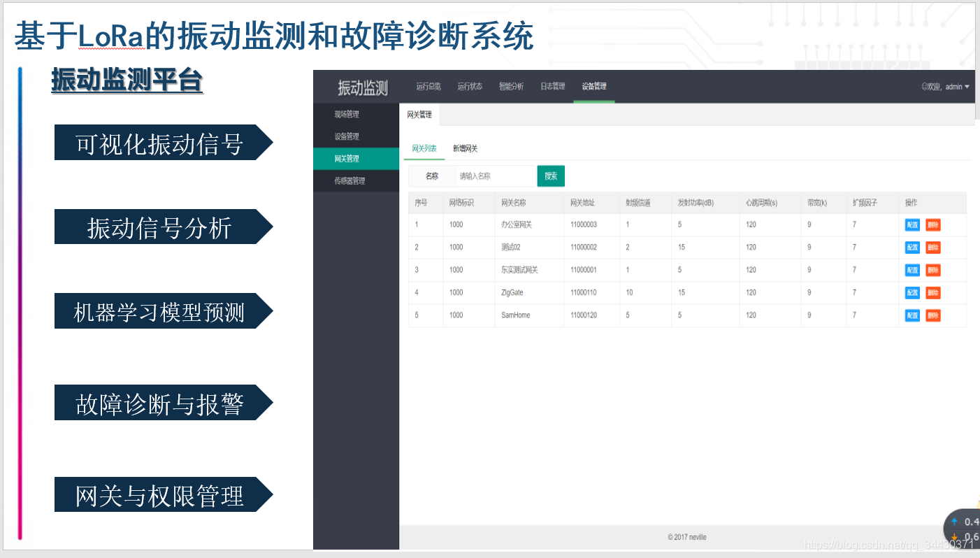The width and height of the screenshot is (980, 558).
Task: Select the 网关管理 page tab
Action: [x=419, y=115]
